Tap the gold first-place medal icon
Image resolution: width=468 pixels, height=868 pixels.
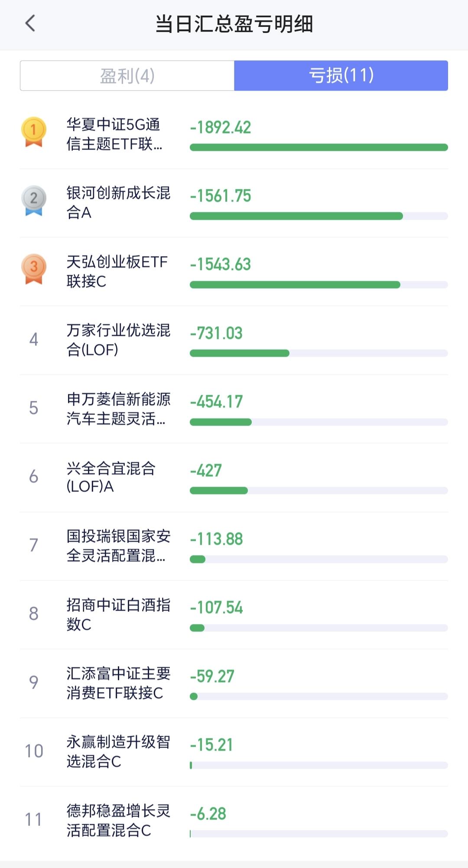tap(34, 132)
